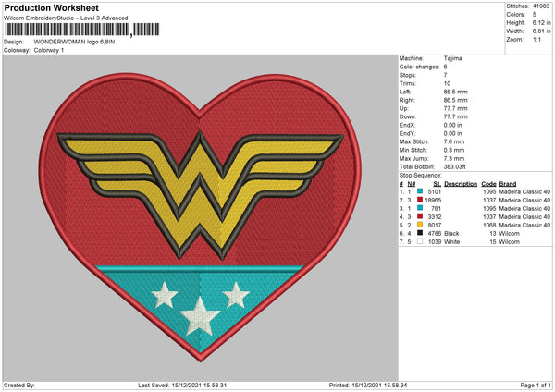Click the Max Jump value 7.3 mm
The width and height of the screenshot is (555, 392).
454,158
